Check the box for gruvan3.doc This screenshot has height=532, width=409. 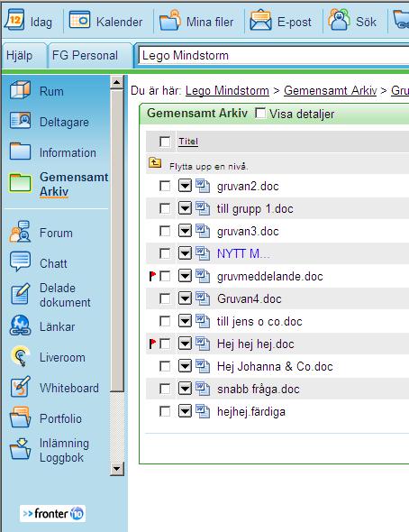point(165,231)
